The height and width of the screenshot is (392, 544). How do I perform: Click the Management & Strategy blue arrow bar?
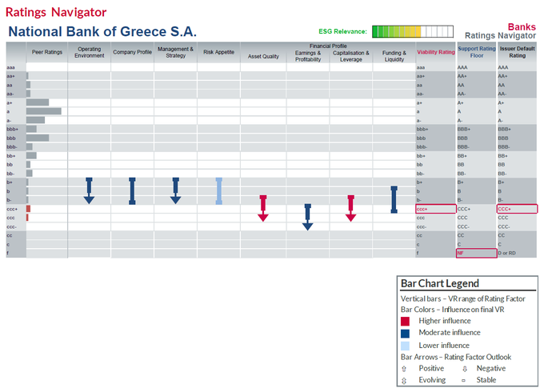click(175, 190)
